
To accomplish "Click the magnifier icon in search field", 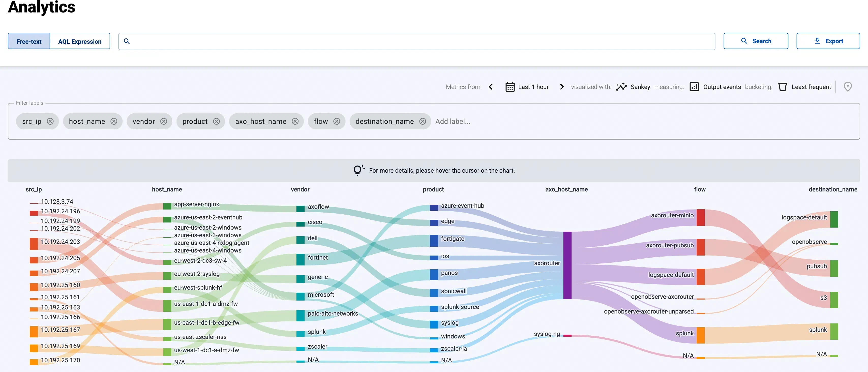I will click(127, 41).
